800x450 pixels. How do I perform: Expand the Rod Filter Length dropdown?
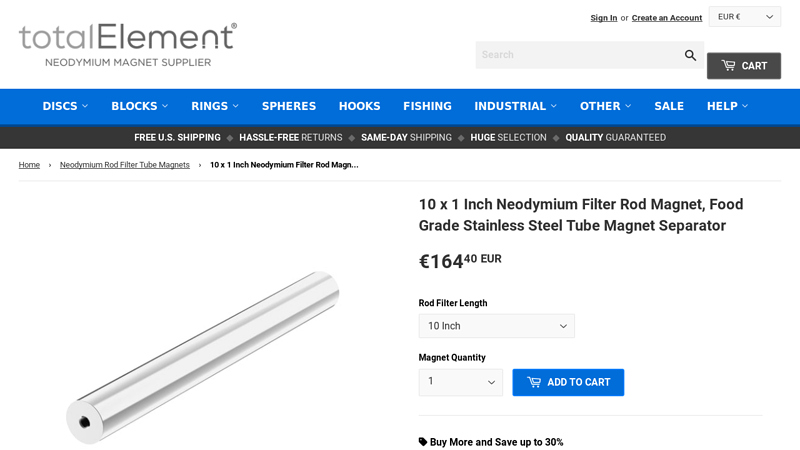(x=496, y=326)
